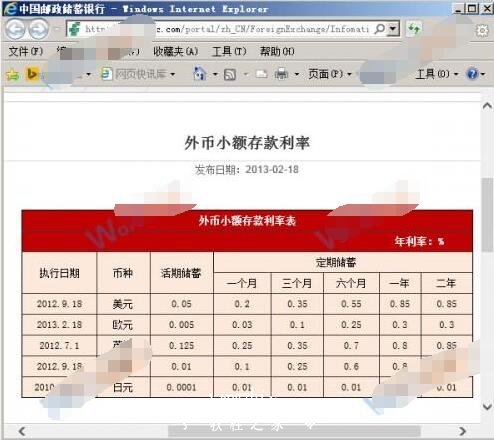The image size is (494, 440).
Task: Click the RSS feeds icon
Action: (x=230, y=74)
